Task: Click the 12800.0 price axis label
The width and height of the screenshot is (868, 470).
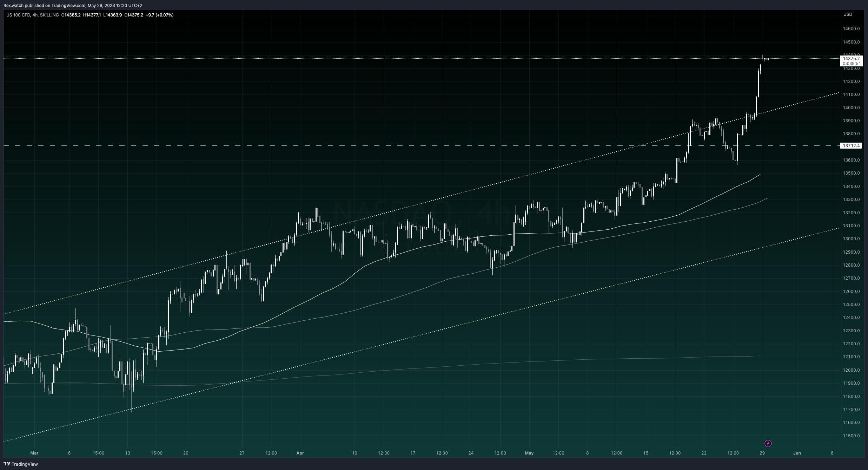Action: pyautogui.click(x=851, y=265)
